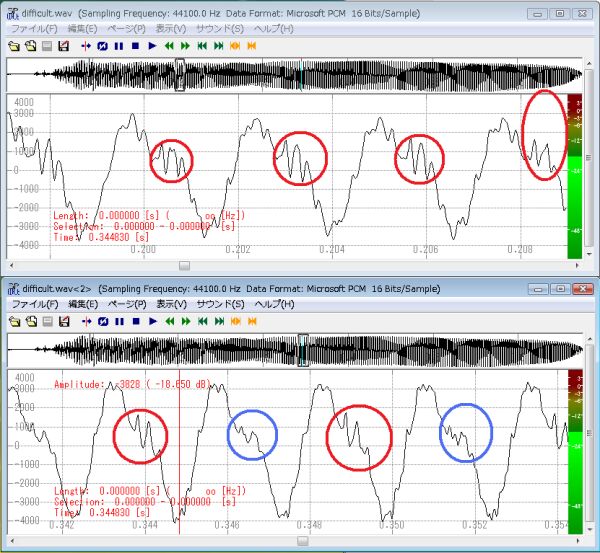Click horizontal scrollbar thumb in top window
The width and height of the screenshot is (600, 553).
[184, 265]
